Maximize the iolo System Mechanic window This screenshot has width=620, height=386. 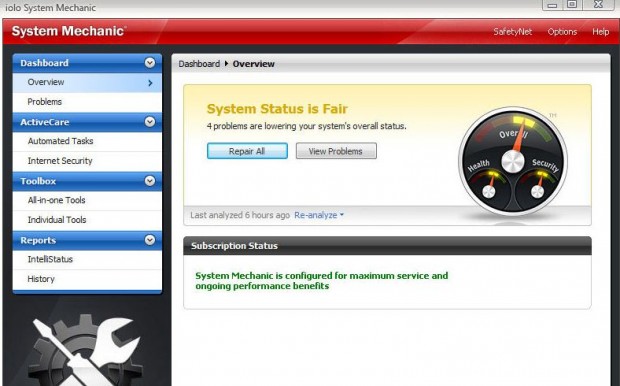(x=572, y=4)
